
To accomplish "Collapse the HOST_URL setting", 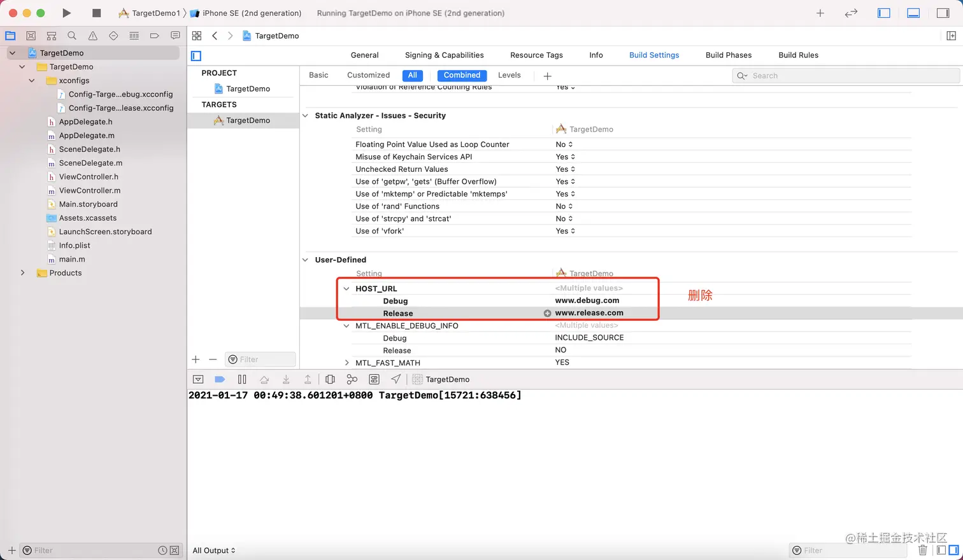I will click(x=346, y=289).
